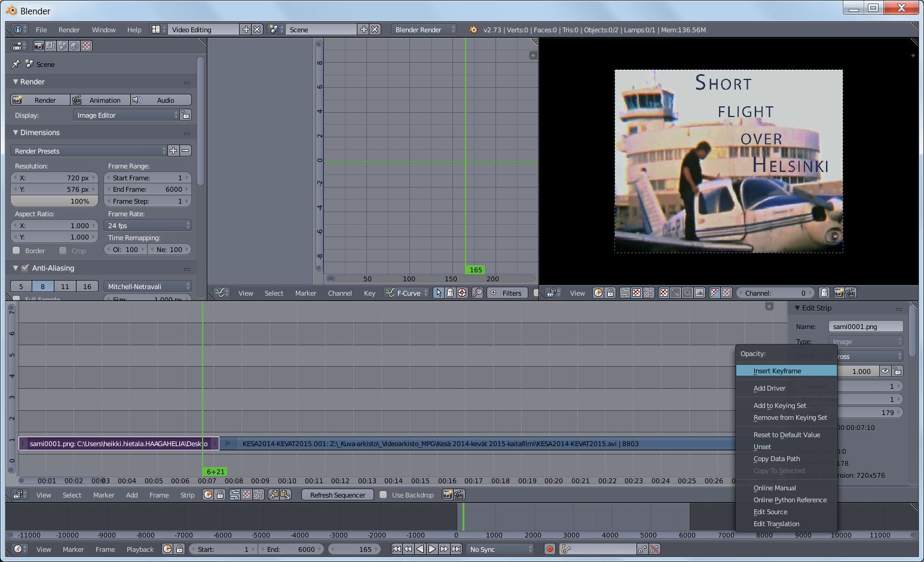The height and width of the screenshot is (562, 924).
Task: Click the OpenGL render image icon in preview header
Action: (839, 293)
